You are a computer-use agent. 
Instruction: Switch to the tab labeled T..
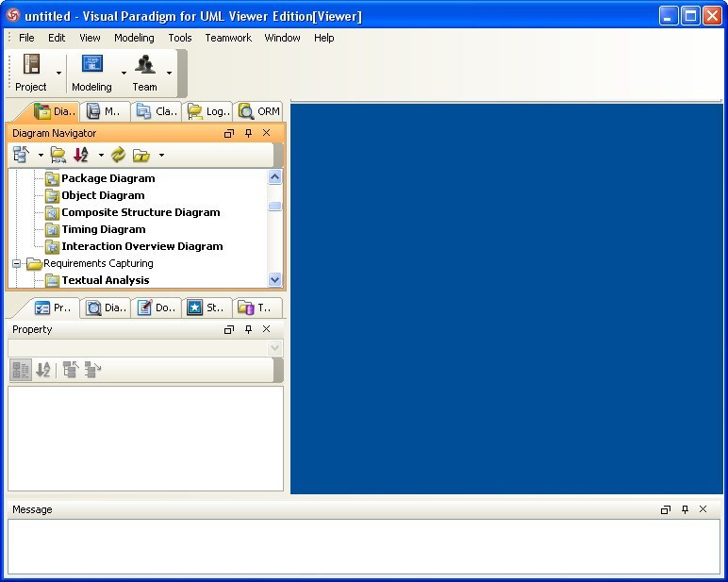pos(257,308)
